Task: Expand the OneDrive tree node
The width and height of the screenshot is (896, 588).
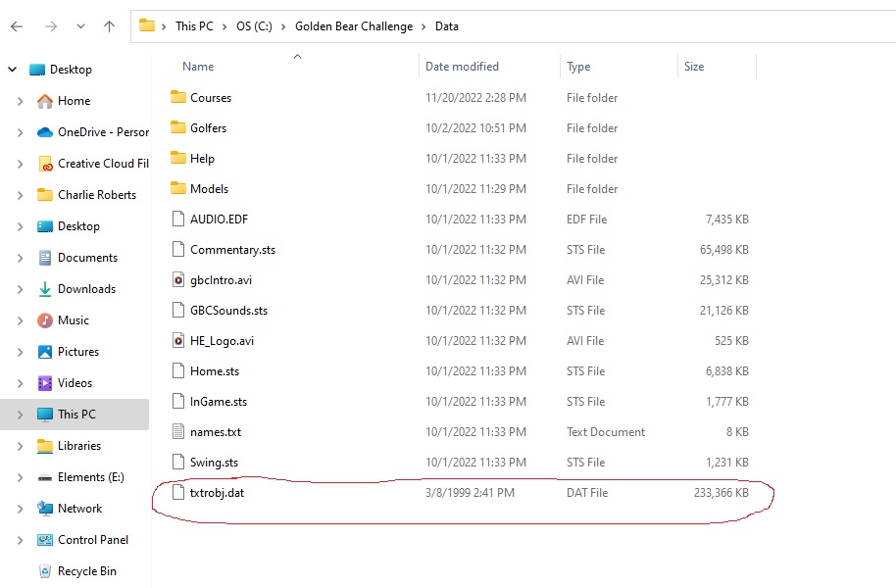Action: click(21, 132)
